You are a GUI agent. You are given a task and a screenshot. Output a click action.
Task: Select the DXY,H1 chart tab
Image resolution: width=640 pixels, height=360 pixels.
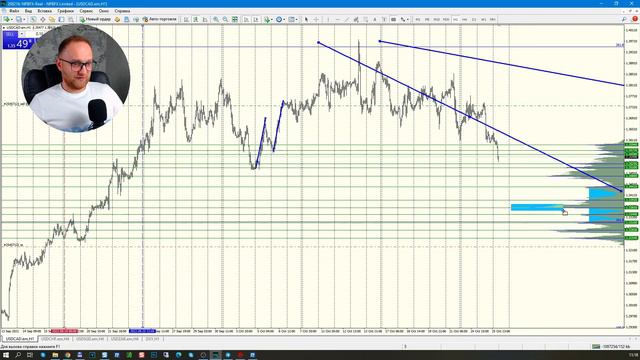[x=152, y=339]
